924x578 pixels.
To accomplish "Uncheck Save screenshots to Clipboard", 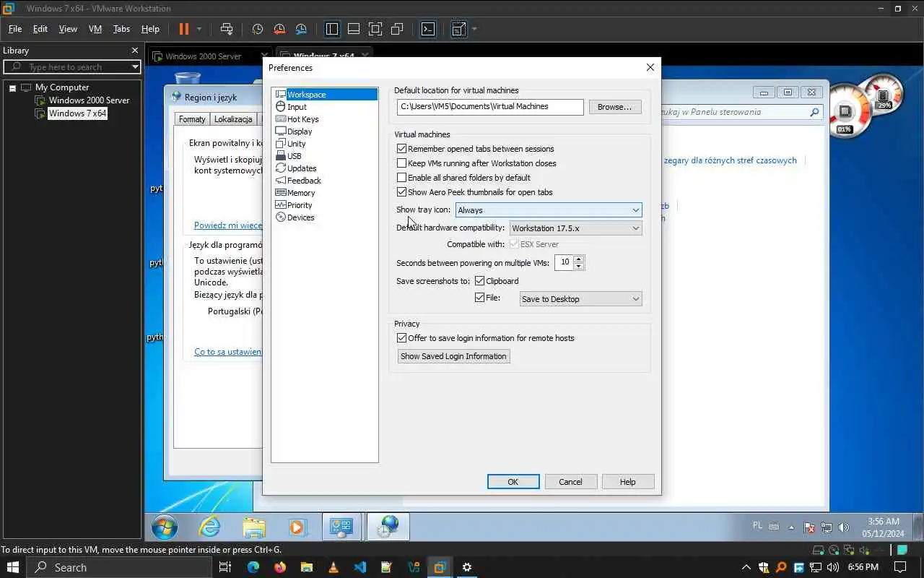I will point(479,281).
